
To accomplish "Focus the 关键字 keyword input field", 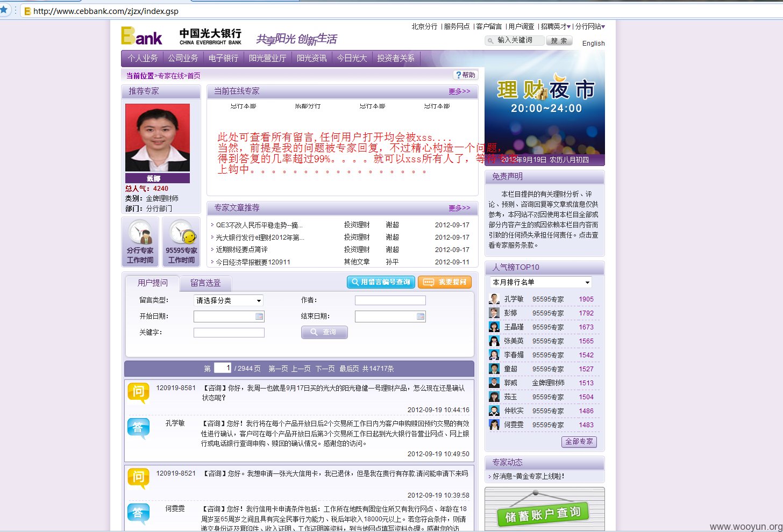I will coord(229,333).
